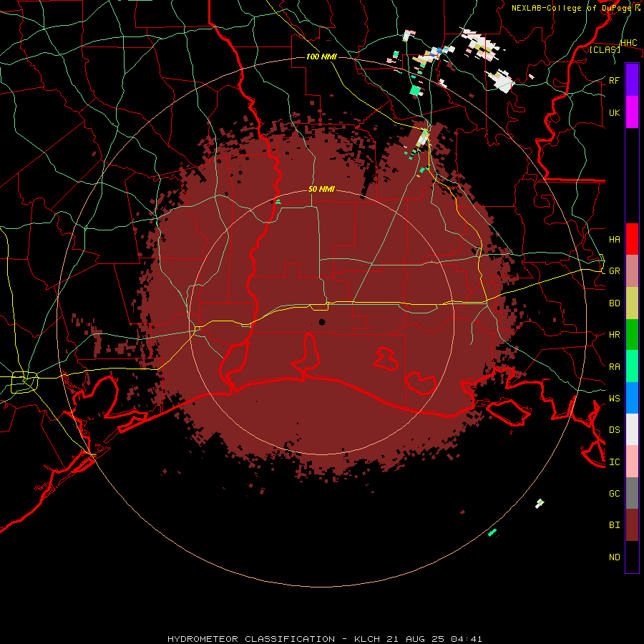
Task: Click the UK magenta legend swatch
Action: point(632,112)
